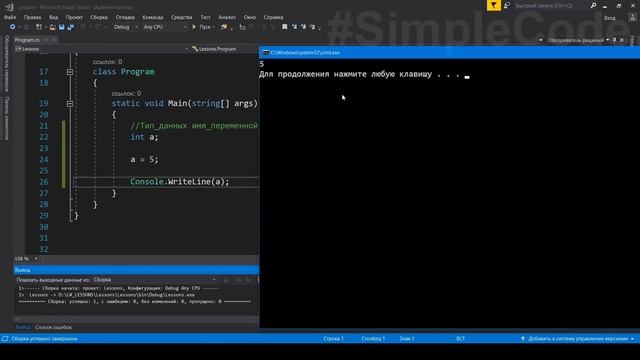640x360 pixels.
Task: Click the account avatar icon
Action: coord(633,17)
